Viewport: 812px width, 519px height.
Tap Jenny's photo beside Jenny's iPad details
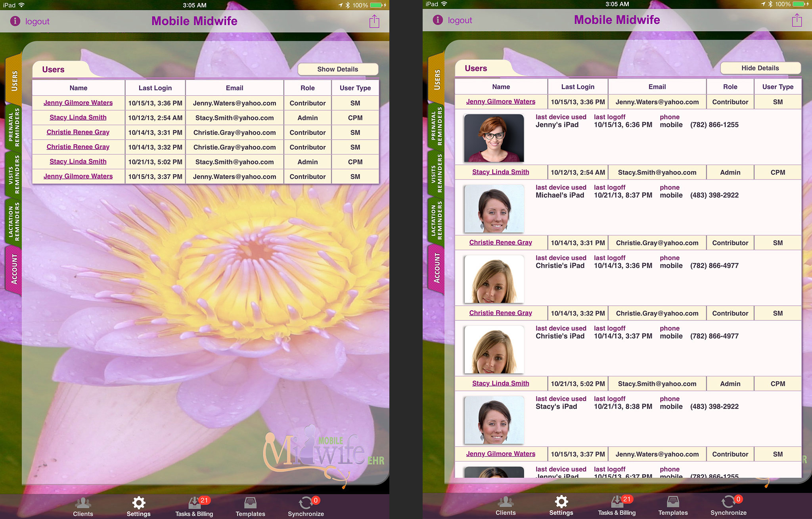494,138
